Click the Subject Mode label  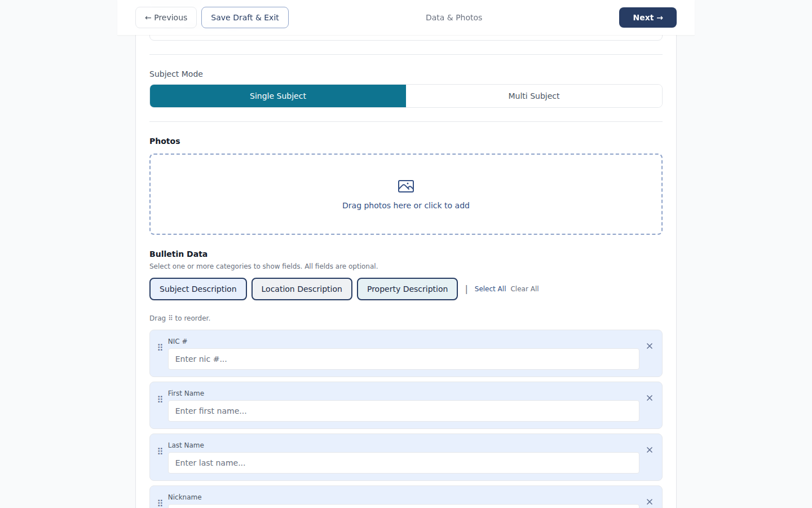[176, 74]
